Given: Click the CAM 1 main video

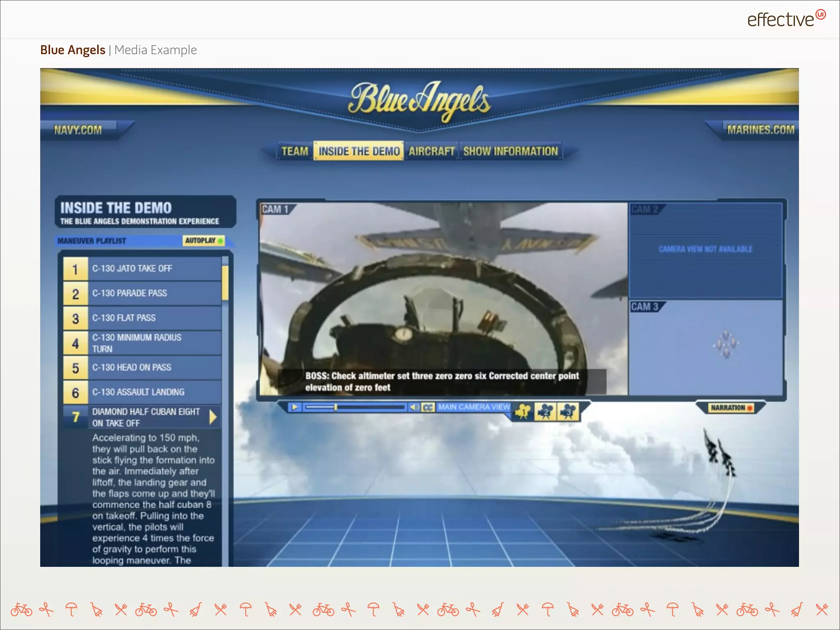Looking at the screenshot, I should [443, 299].
